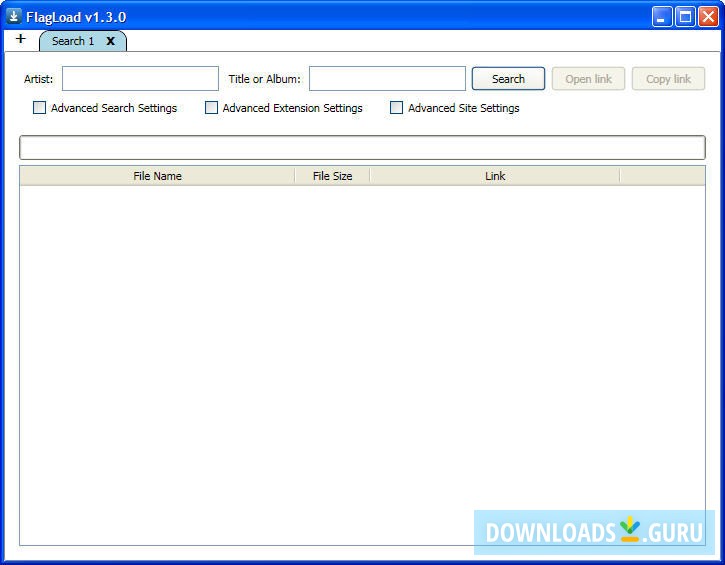Maximize the FlagLoad window
Viewport: 725px width, 565px height.
click(685, 17)
